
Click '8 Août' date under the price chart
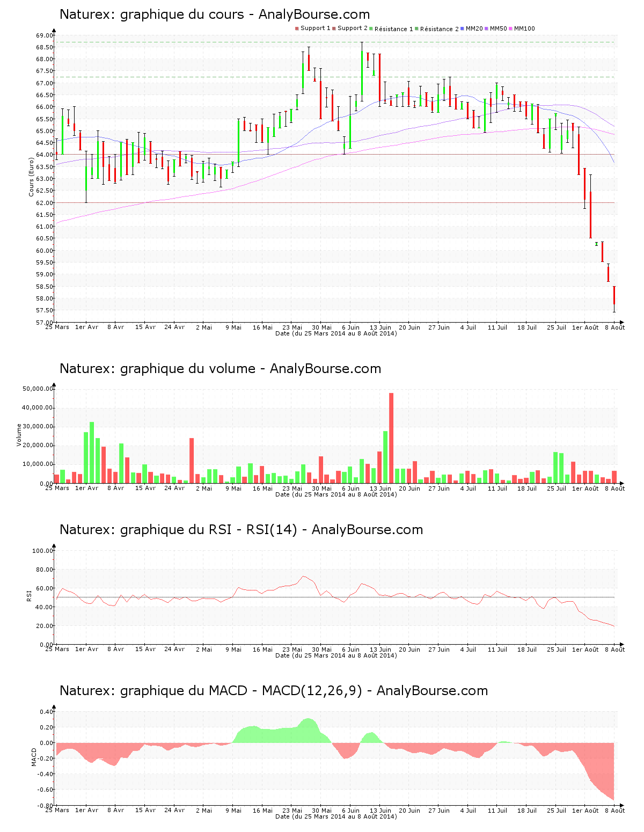point(615,327)
